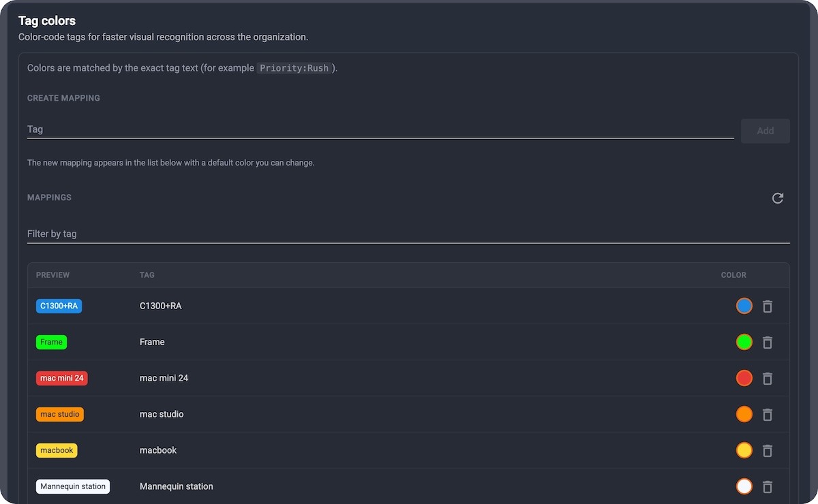Remove the macbook tag mapping
Image resolution: width=818 pixels, height=504 pixels.
coord(768,450)
